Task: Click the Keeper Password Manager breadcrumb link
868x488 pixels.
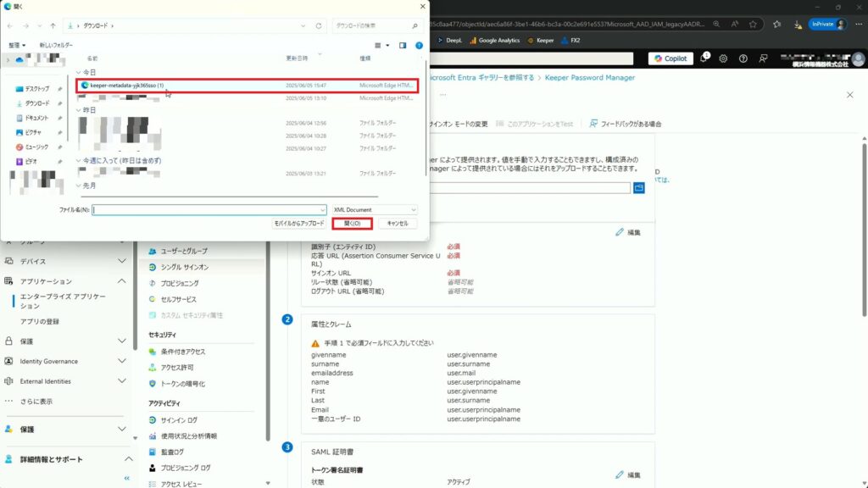Action: 590,77
